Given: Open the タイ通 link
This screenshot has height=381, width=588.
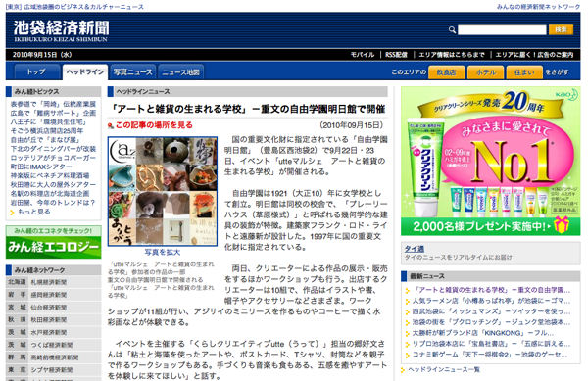Looking at the screenshot, I should pyautogui.click(x=415, y=249).
